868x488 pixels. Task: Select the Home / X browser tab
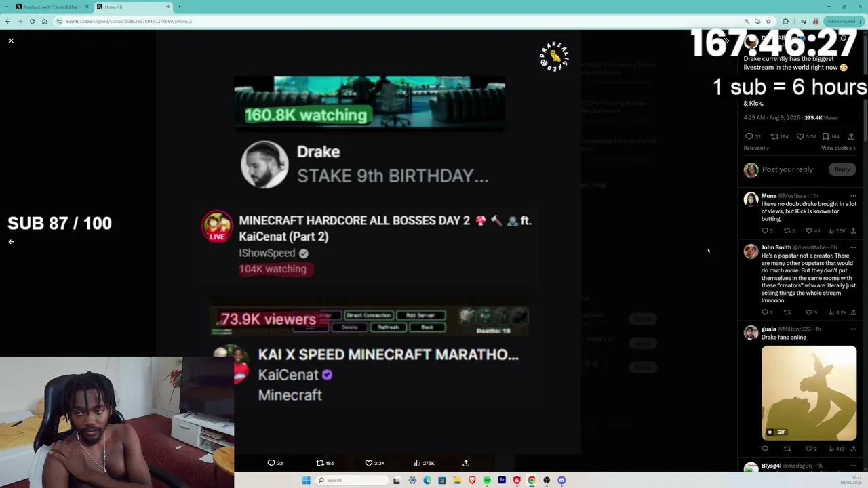click(132, 7)
